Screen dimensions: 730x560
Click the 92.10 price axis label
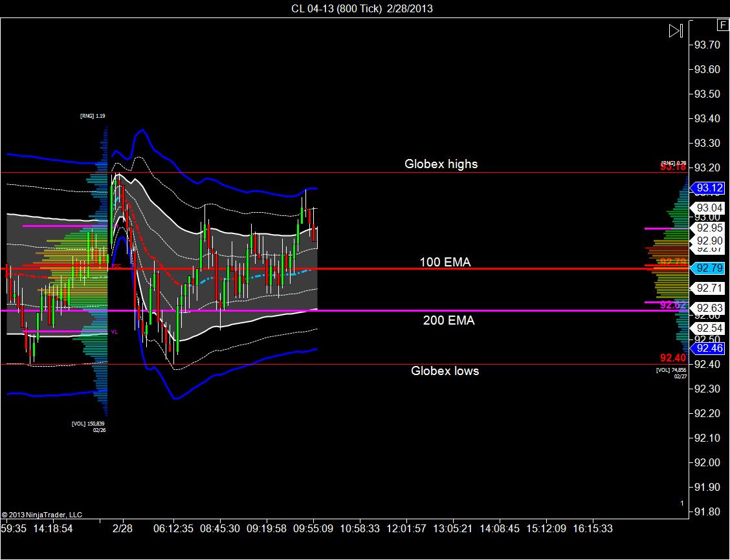(707, 438)
